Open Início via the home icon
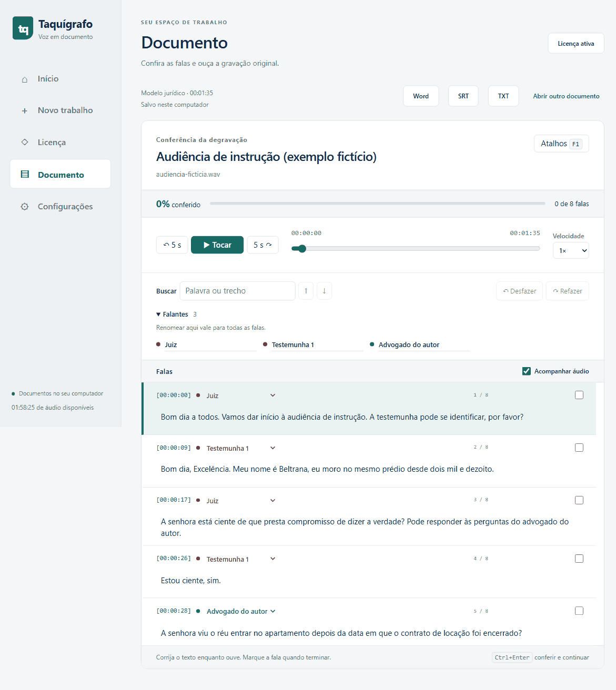The width and height of the screenshot is (616, 690). click(25, 79)
